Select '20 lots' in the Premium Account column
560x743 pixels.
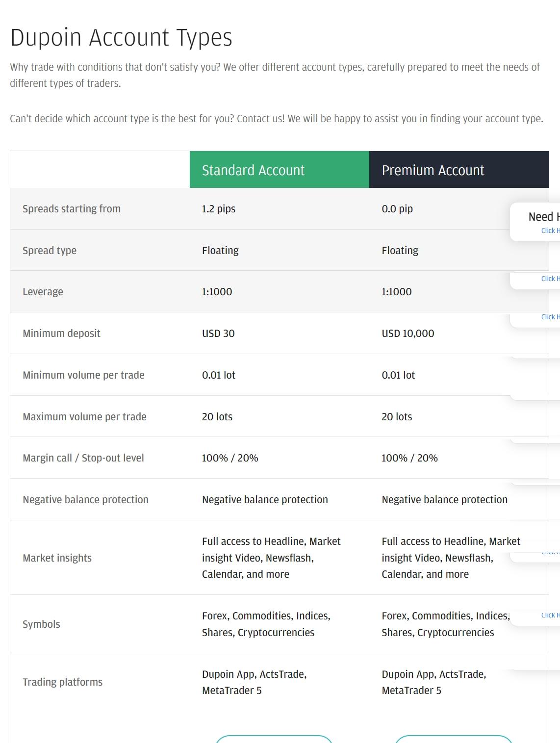point(397,417)
